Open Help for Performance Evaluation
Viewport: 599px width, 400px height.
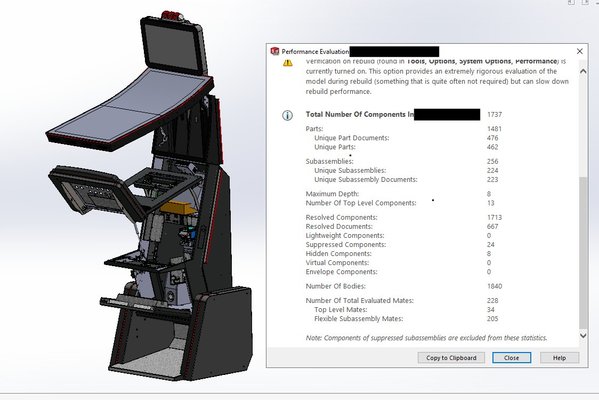[x=559, y=358]
